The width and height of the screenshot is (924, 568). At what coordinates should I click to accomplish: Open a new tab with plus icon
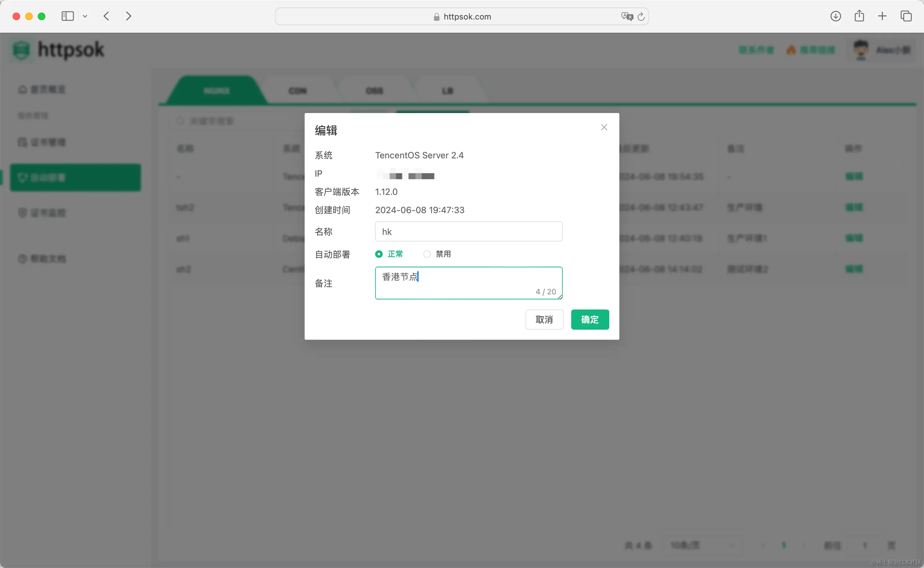(882, 16)
